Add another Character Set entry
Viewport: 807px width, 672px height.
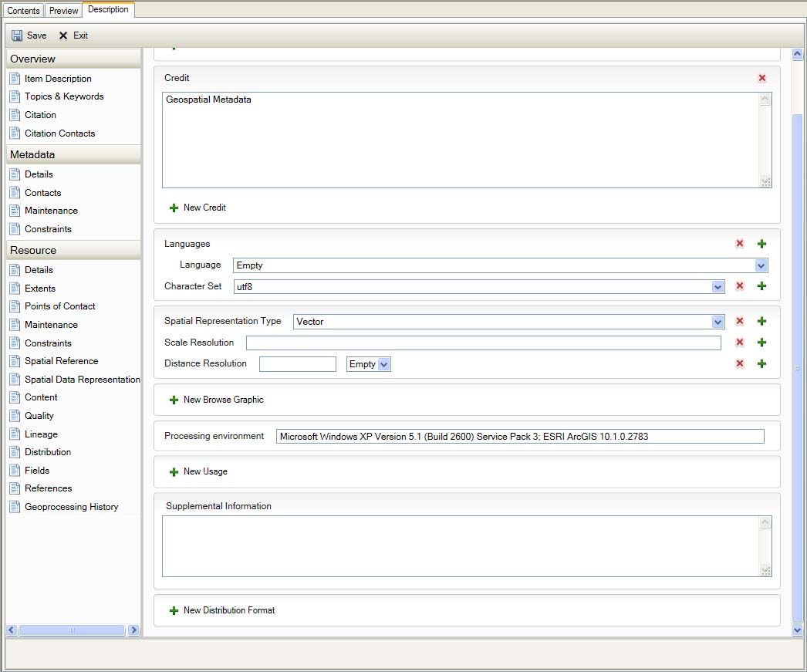click(x=761, y=285)
